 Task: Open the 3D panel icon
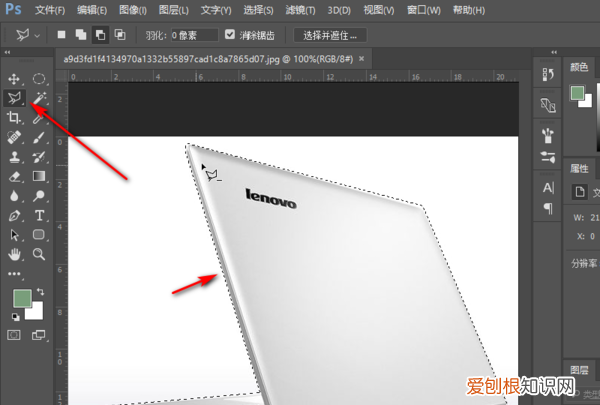pyautogui.click(x=548, y=105)
